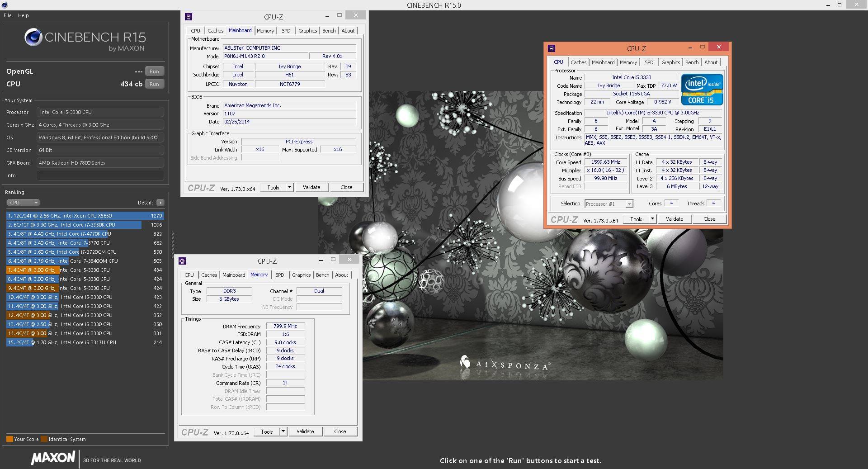This screenshot has height=469, width=868.
Task: Run the OpenGL benchmark
Action: coord(155,71)
